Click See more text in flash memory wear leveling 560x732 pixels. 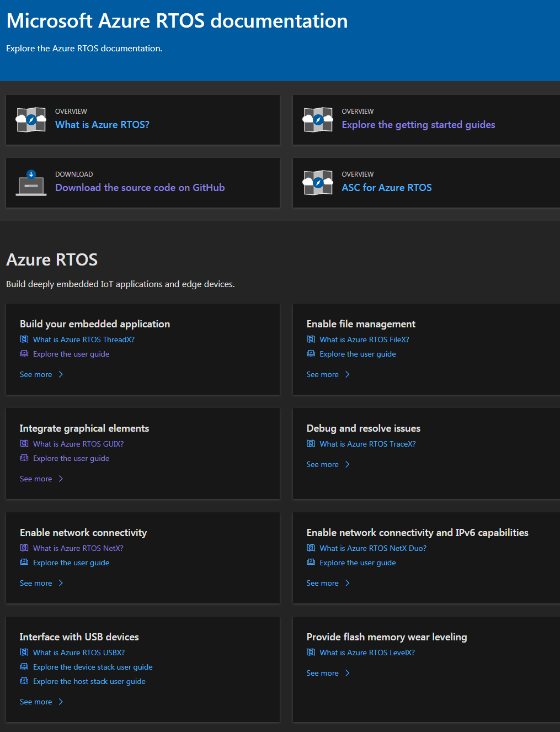[x=322, y=673]
